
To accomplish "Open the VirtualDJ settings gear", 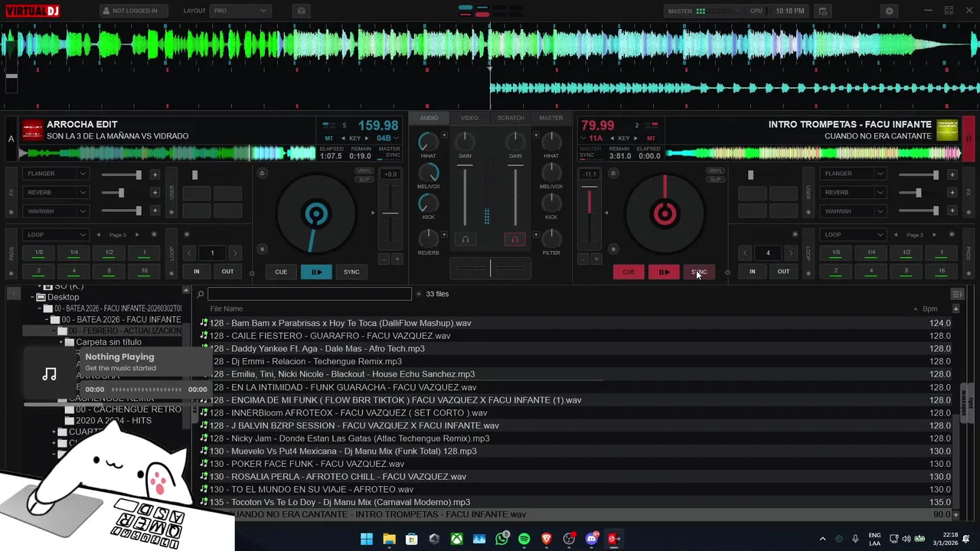I will coord(889,11).
